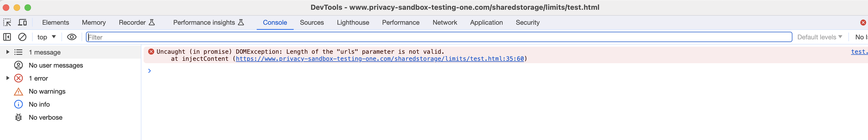Open the top context dropdown
Viewport: 868px width, 140px height.
pyautogui.click(x=46, y=37)
